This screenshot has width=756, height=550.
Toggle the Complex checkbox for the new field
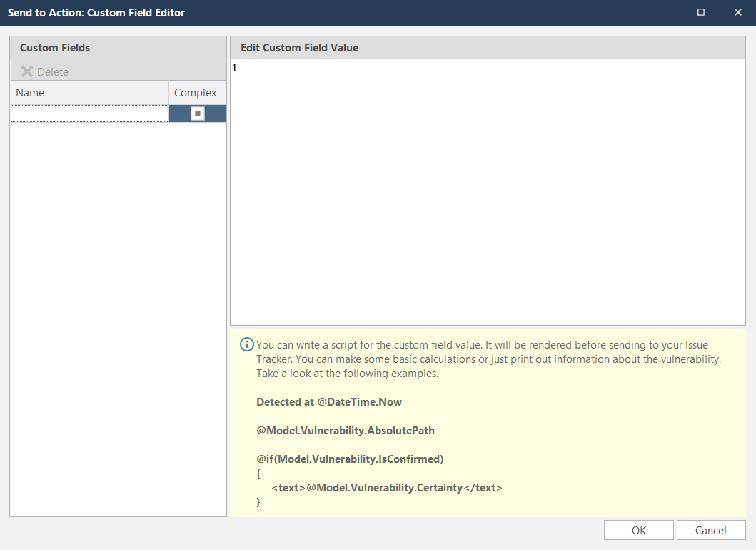[x=197, y=113]
